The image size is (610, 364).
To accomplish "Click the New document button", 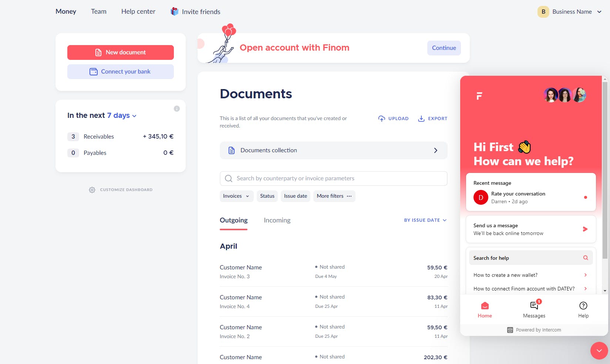I will tap(121, 52).
